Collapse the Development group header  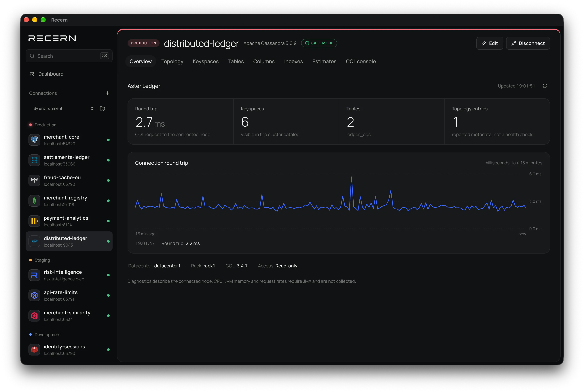[45, 335]
